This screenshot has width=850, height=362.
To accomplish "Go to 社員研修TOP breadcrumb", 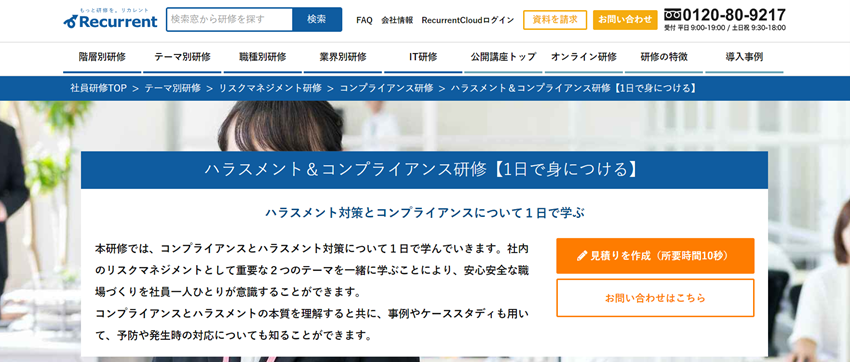I will 98,88.
